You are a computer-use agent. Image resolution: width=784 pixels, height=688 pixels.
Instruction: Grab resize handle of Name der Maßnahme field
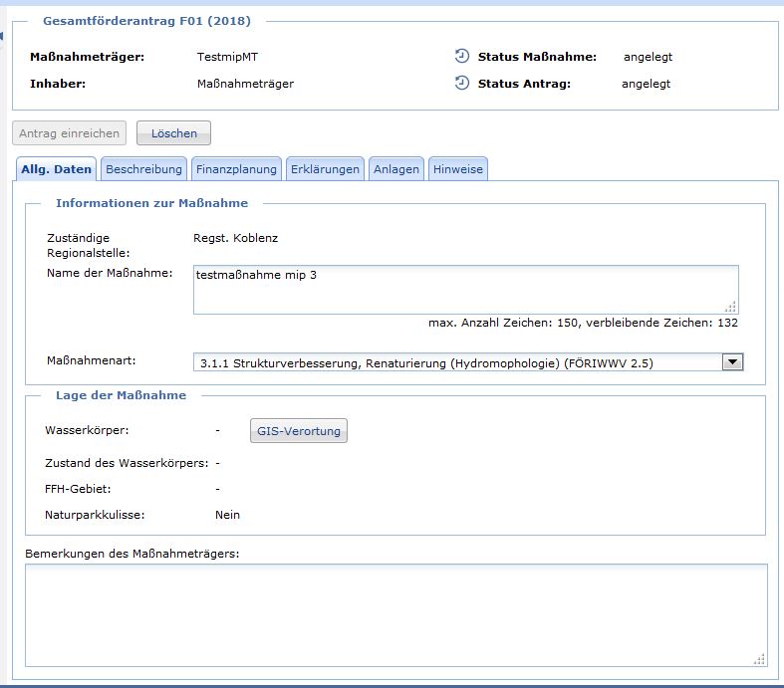(731, 307)
